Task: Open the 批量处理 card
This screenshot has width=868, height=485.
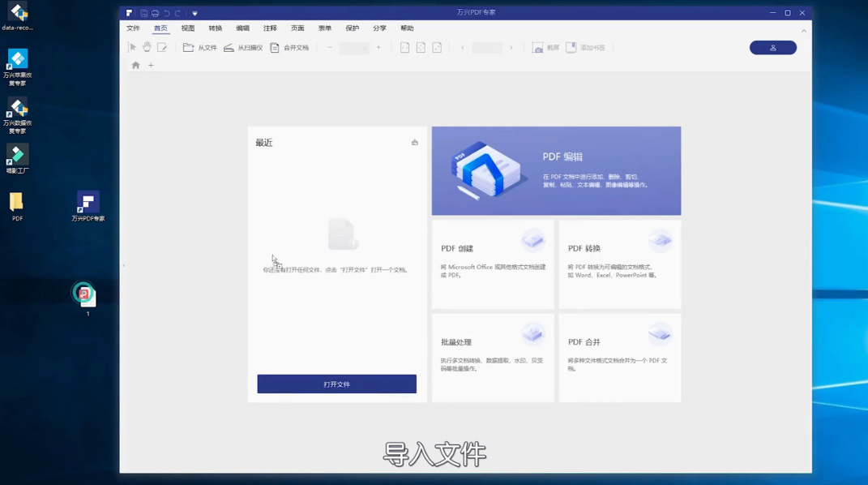Action: pyautogui.click(x=493, y=358)
